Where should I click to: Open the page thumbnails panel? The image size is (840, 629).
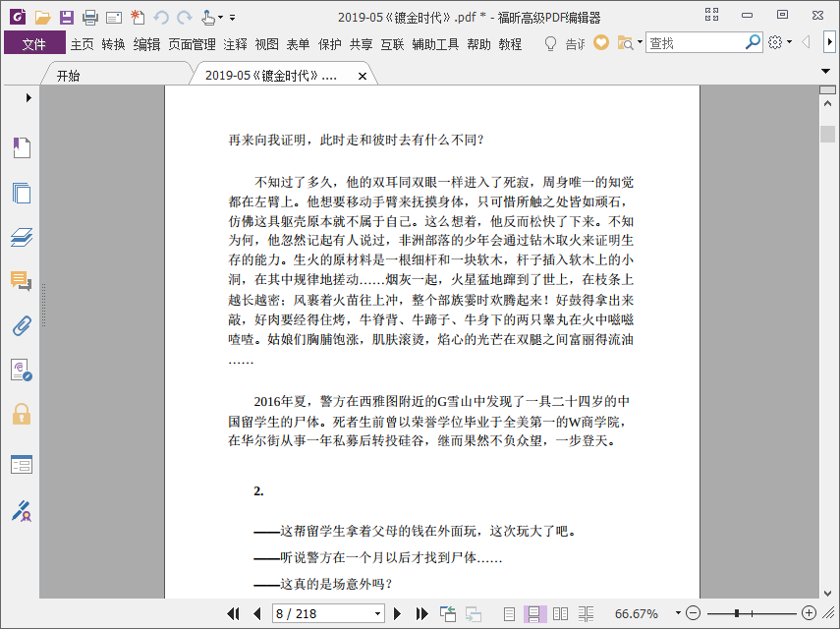[x=22, y=193]
